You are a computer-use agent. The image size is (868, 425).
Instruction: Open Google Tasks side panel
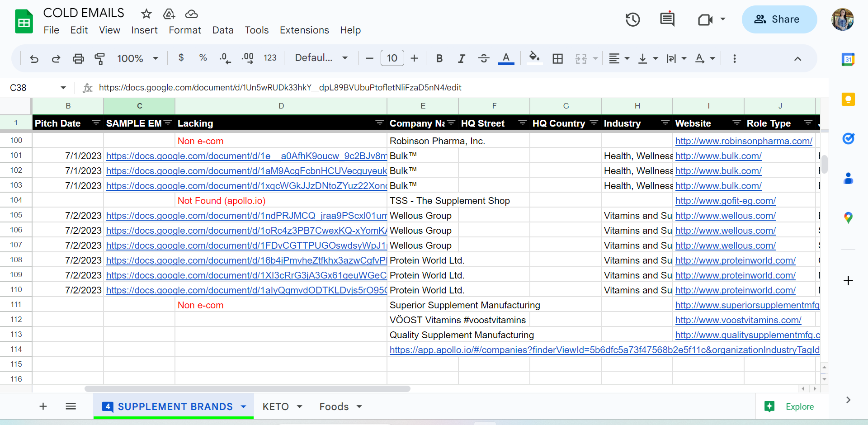tap(848, 139)
